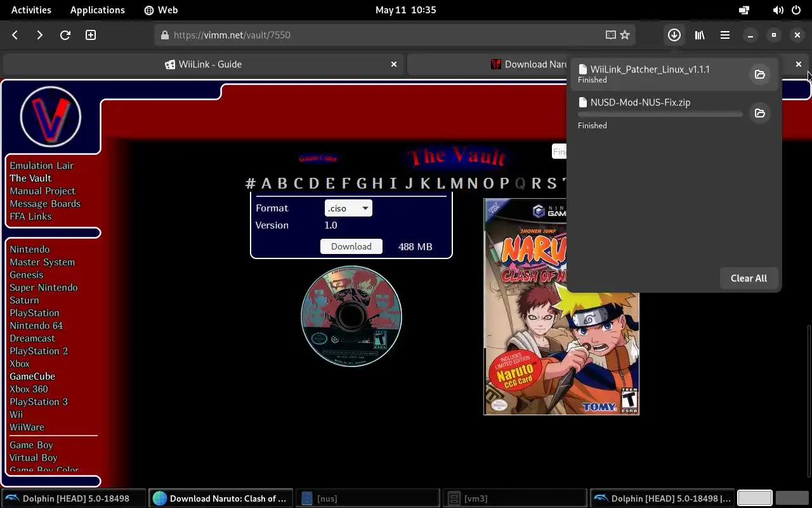Open PlayStation 3 link
Screen dimensions: 812x508
pyautogui.click(x=39, y=402)
